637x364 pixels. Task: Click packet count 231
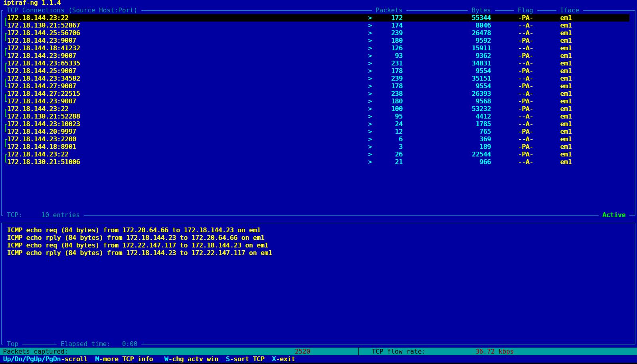pos(397,63)
